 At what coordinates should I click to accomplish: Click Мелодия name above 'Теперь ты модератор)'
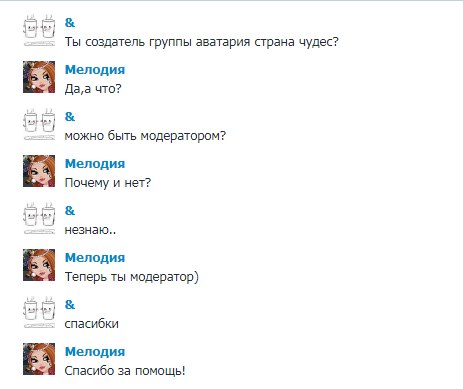pos(95,258)
